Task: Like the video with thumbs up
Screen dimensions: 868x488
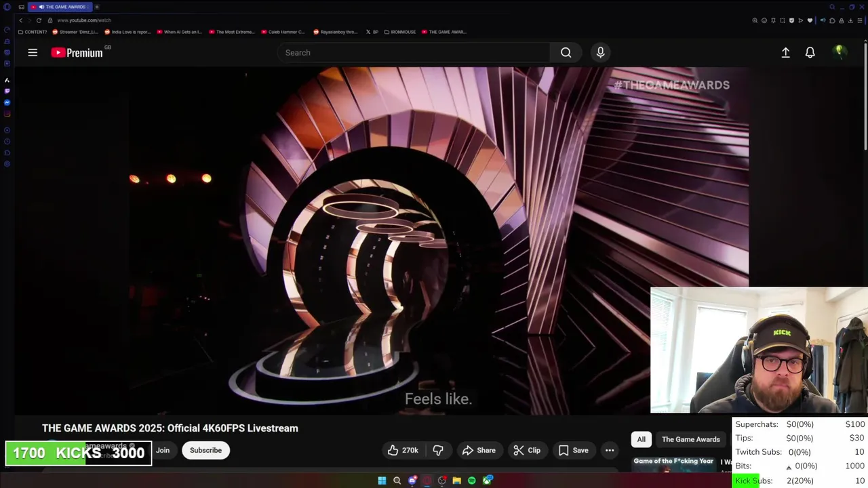Action: (403, 450)
